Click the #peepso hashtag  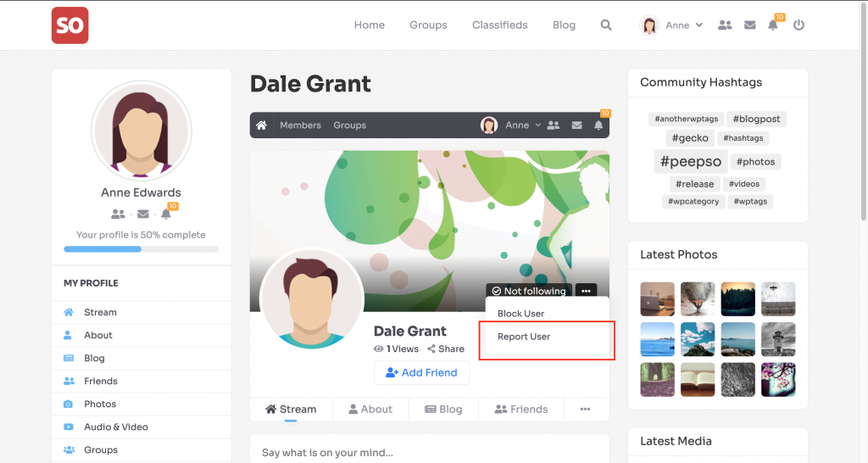690,161
